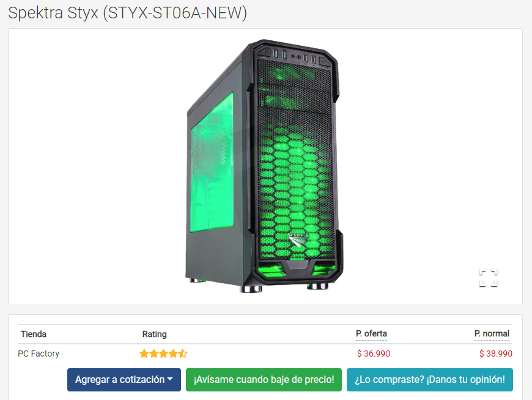Click the P. oferta column header
532x400 pixels.
[x=371, y=334]
